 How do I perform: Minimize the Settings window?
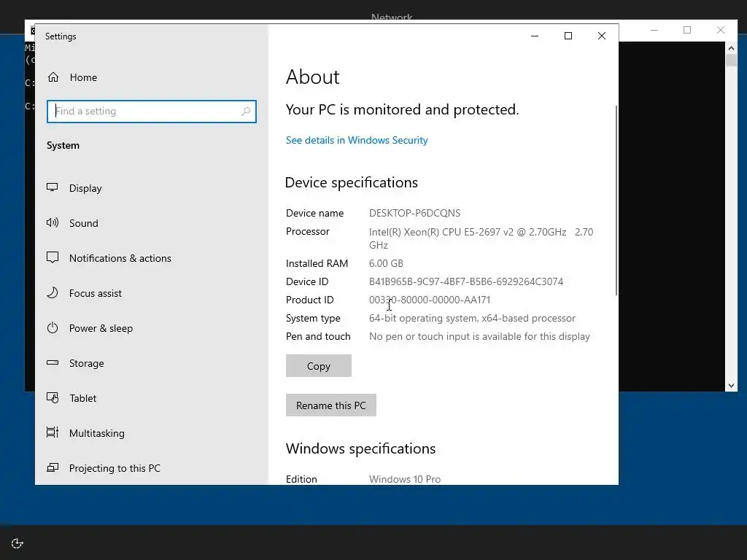pos(535,36)
